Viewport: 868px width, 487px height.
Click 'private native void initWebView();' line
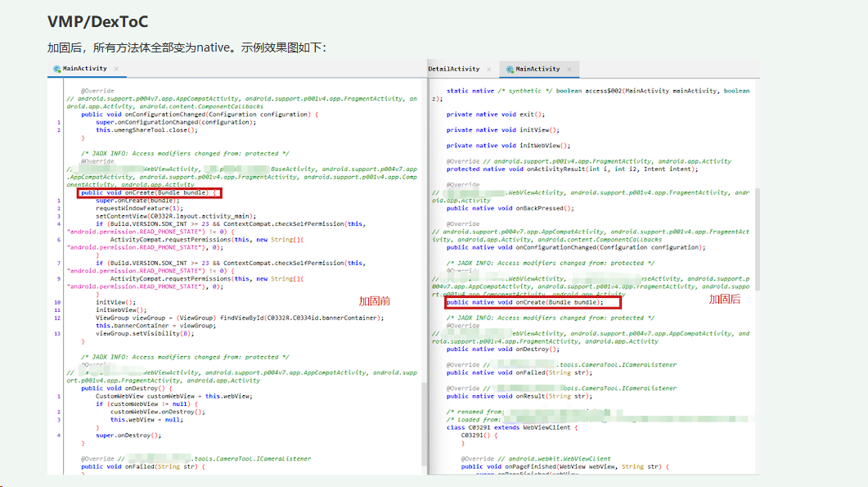click(508, 146)
